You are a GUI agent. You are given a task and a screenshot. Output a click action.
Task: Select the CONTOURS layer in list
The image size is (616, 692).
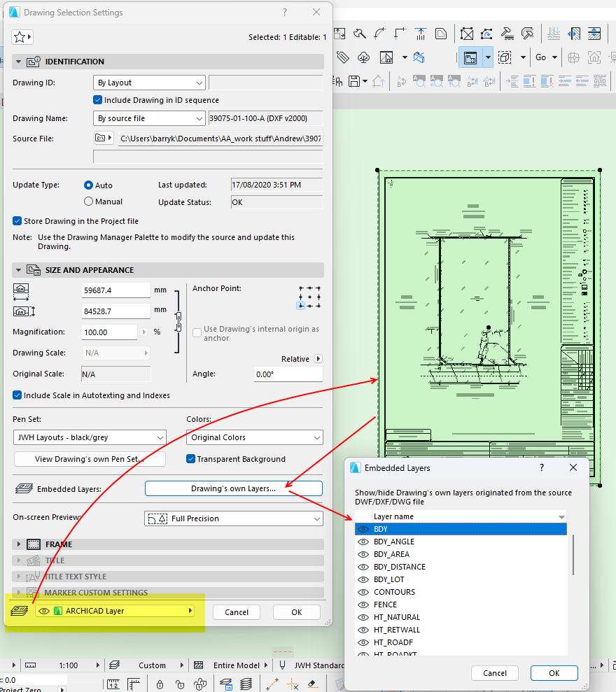[394, 592]
